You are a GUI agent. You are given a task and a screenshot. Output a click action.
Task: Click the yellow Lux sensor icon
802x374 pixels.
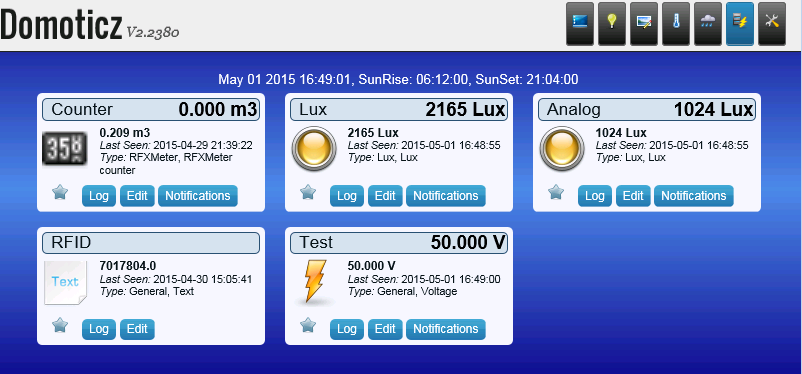tap(314, 148)
